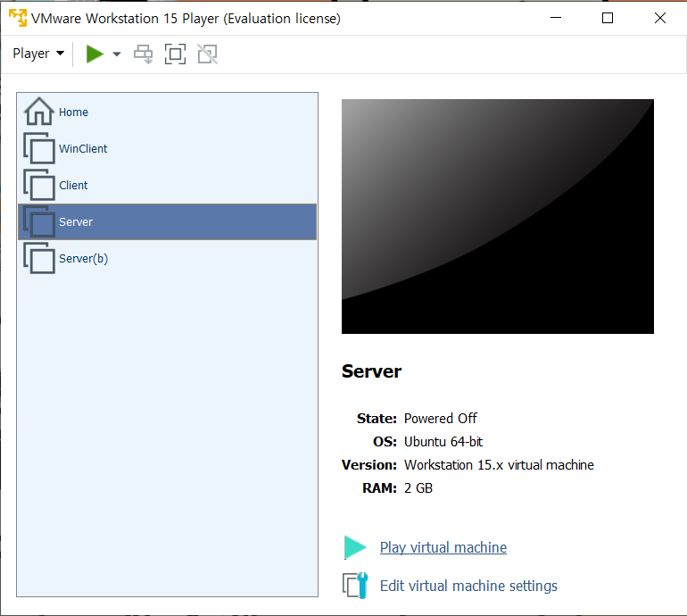Click the WinClient VM icon

point(39,148)
